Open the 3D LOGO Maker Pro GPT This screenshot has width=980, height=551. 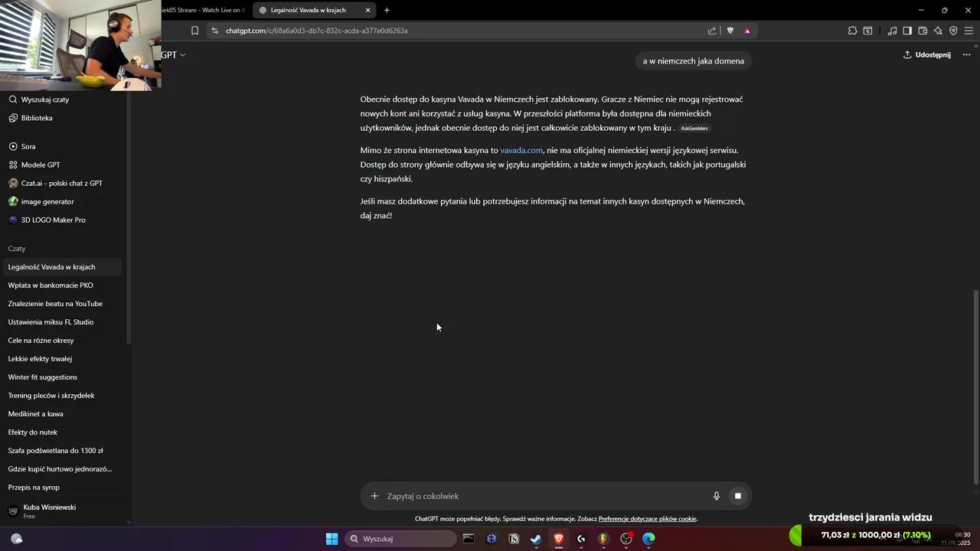pyautogui.click(x=54, y=220)
